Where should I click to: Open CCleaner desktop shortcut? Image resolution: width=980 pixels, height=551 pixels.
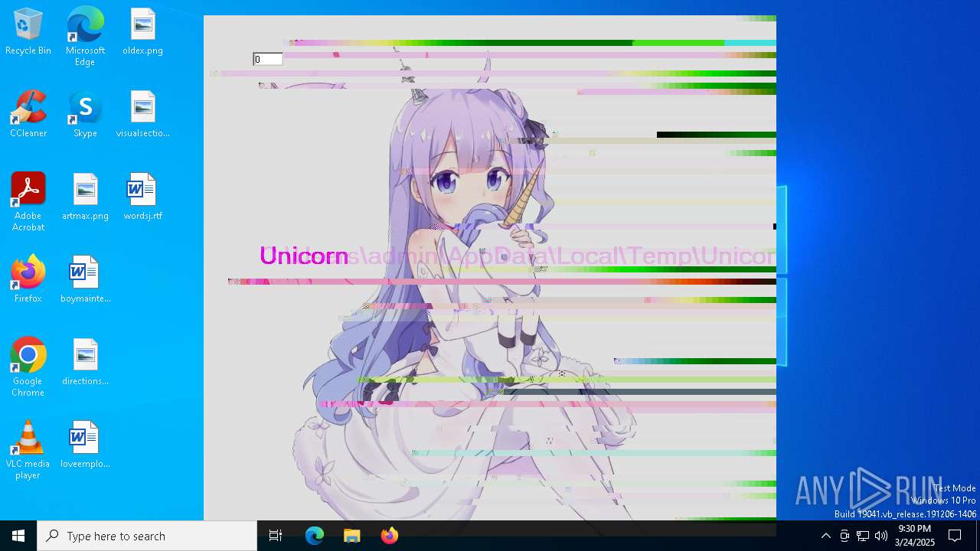point(28,115)
